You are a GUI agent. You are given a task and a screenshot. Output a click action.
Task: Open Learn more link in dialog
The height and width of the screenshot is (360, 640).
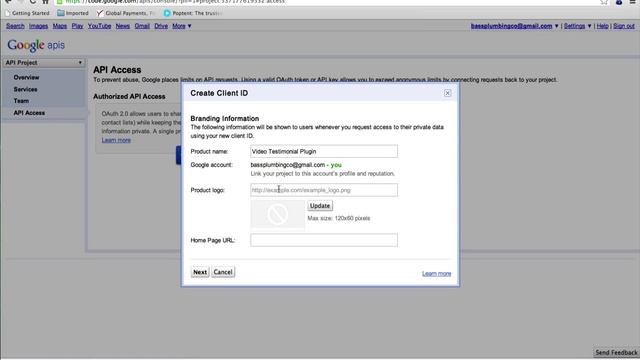pos(436,273)
